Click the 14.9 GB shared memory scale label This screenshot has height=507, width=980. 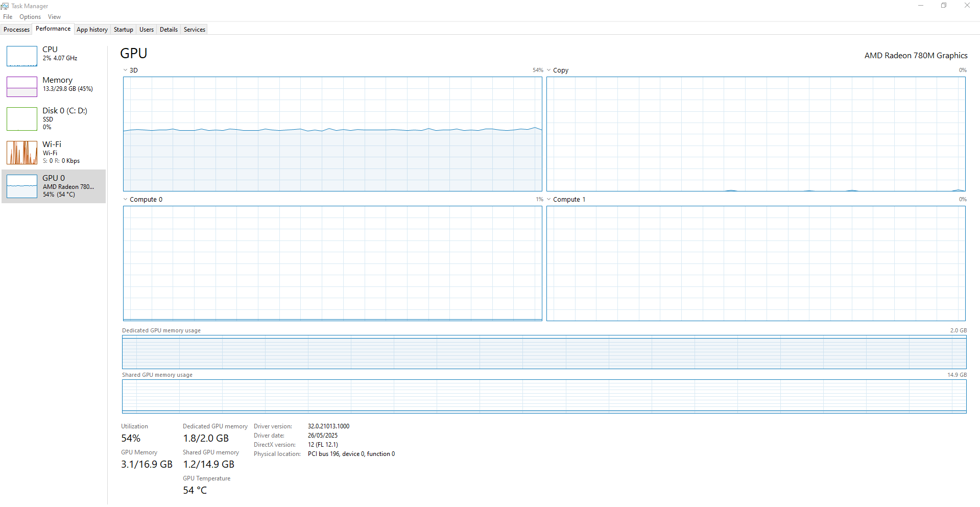(957, 375)
